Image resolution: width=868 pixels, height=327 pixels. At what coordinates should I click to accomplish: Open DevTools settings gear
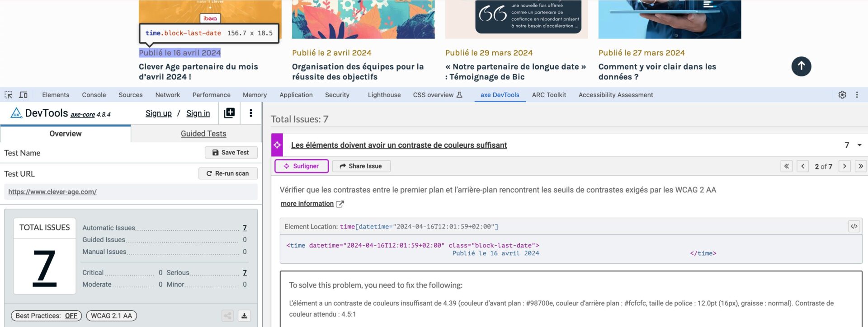842,95
